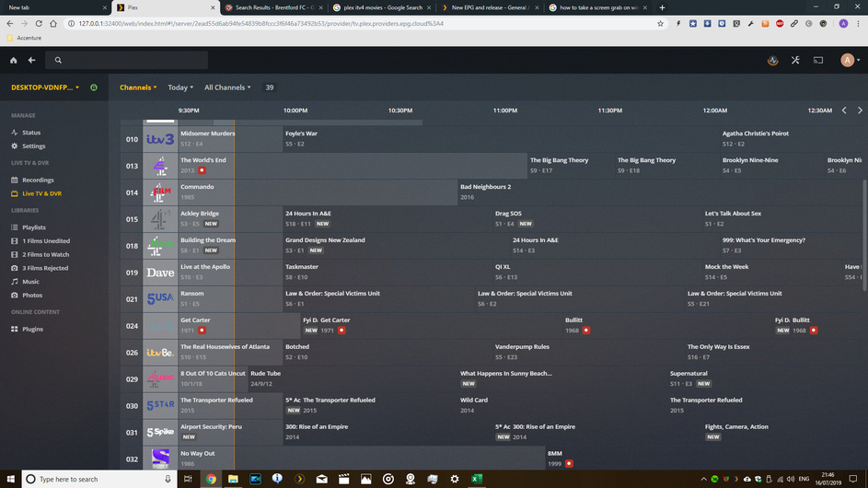Select the Film4 channel logo
Image resolution: width=868 pixels, height=488 pixels.
tap(160, 192)
